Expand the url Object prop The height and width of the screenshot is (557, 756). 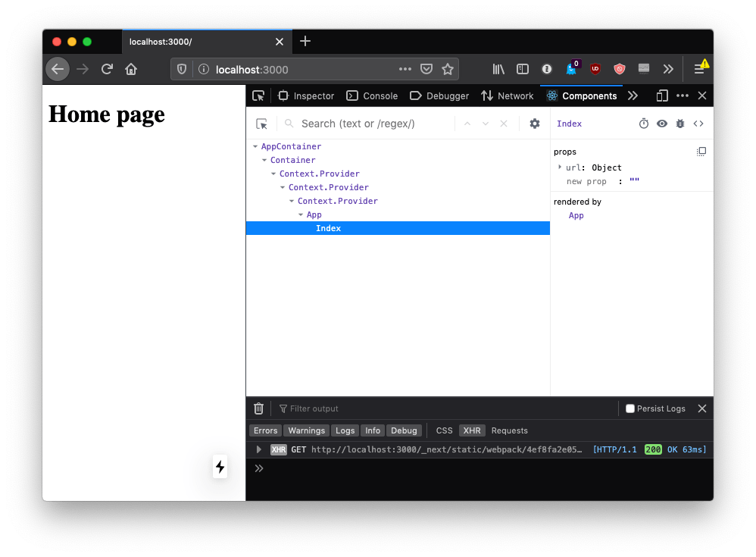pos(560,167)
